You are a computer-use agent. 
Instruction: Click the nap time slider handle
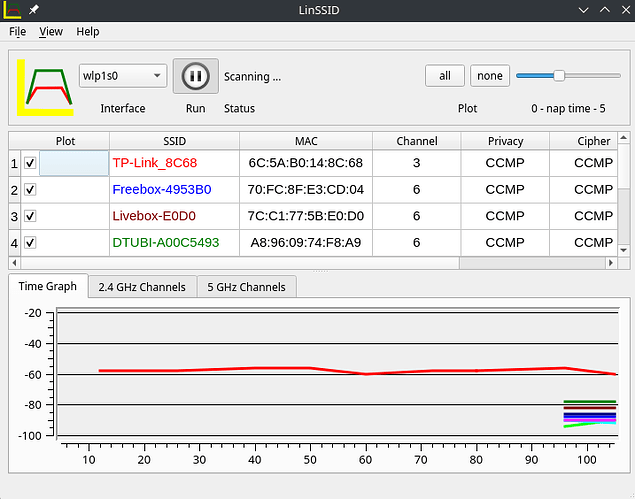(559, 75)
